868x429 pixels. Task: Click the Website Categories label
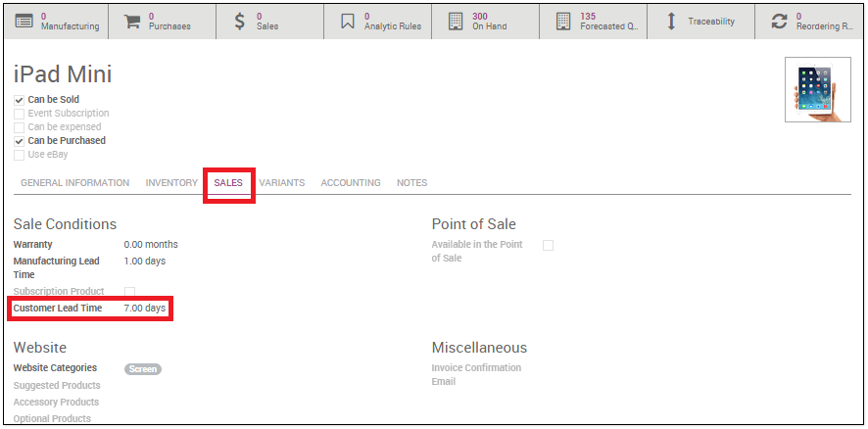[55, 367]
